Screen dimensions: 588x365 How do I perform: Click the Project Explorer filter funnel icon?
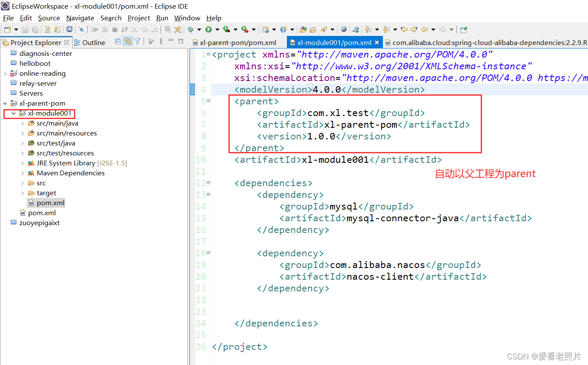[137, 42]
